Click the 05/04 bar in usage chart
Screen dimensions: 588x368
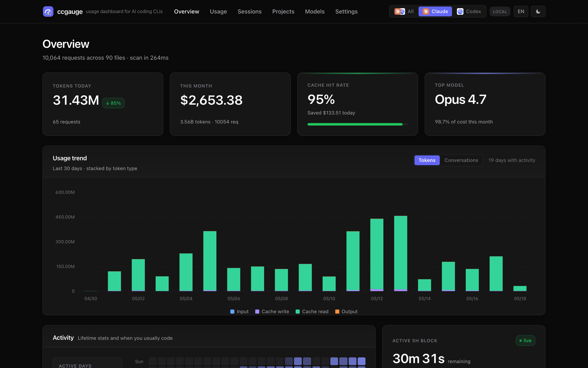[x=186, y=272]
